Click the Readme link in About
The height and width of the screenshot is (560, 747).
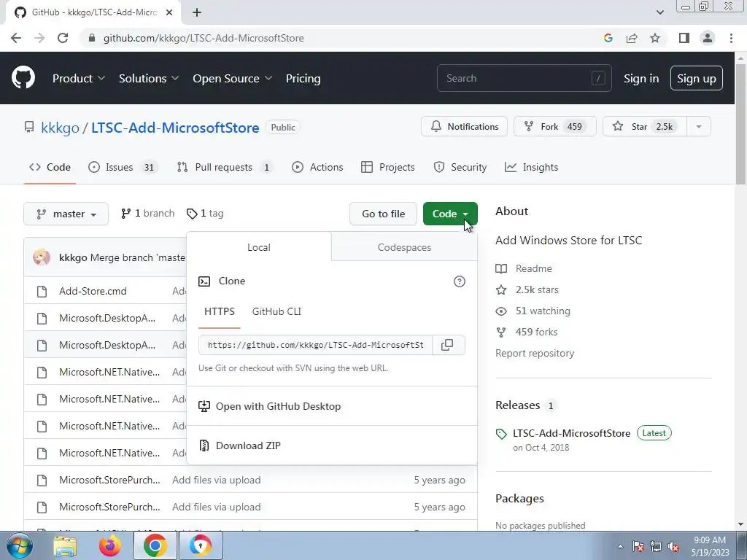(533, 268)
